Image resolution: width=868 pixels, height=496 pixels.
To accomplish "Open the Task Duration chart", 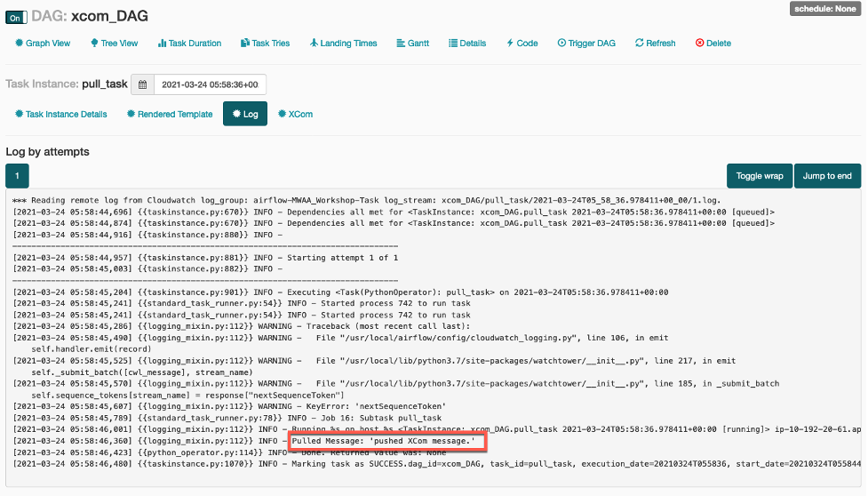I will 189,43.
